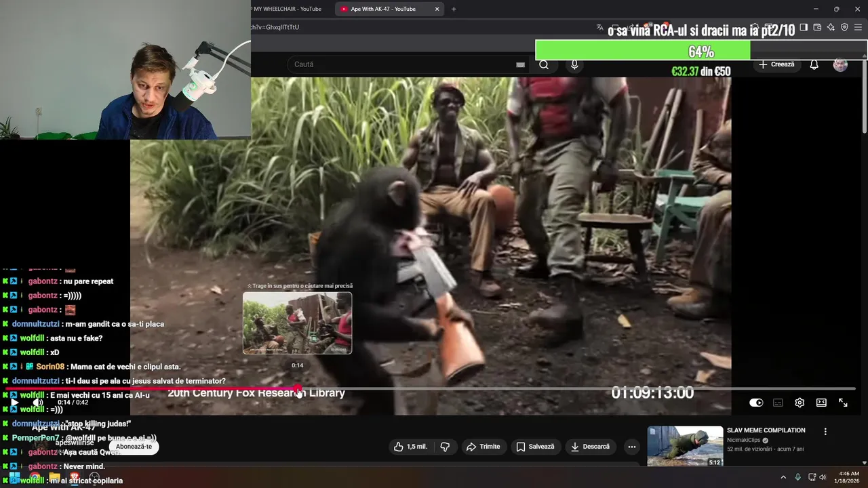
Task: Switch to MY WHEELCHAIR - YouTube tab
Action: click(x=288, y=9)
